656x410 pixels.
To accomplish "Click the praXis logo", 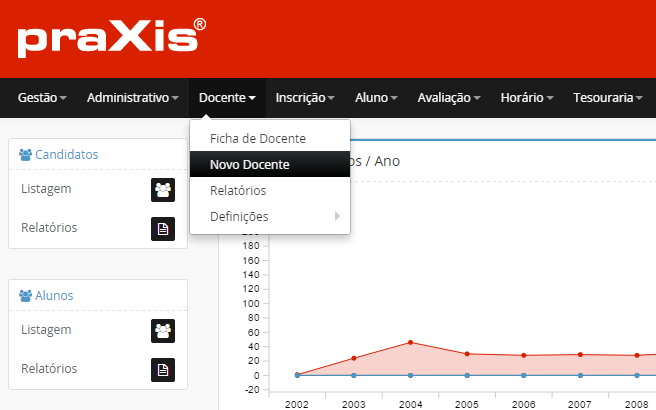I will (x=112, y=38).
